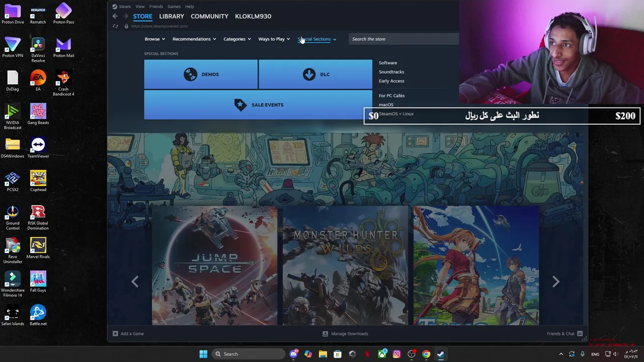Open the Friends menu in Steam

[x=156, y=7]
